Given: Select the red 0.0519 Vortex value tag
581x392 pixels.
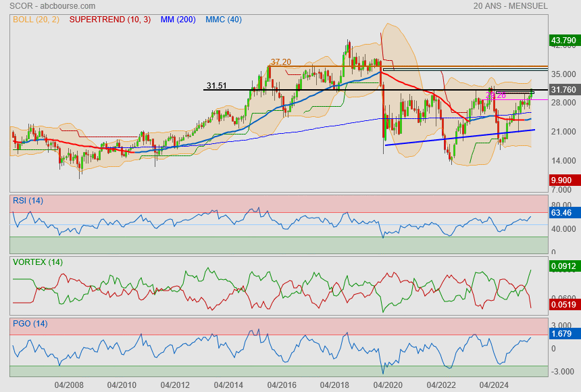Looking at the screenshot, I should 565,305.
